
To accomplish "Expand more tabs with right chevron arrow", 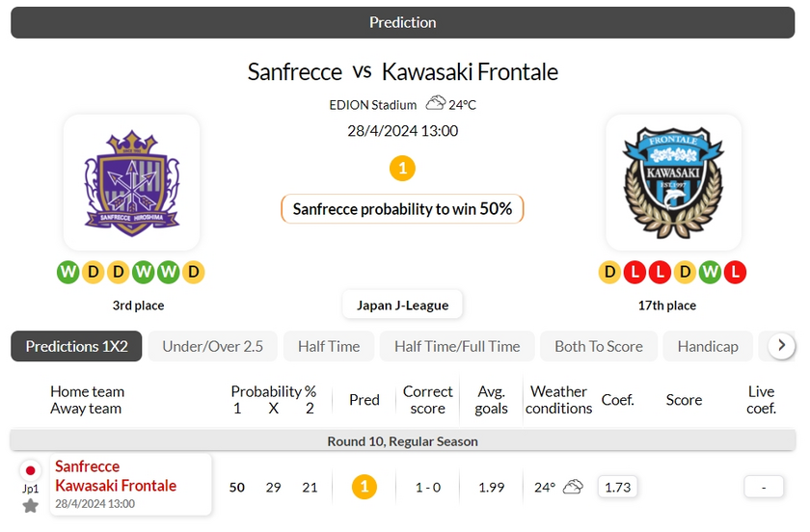I will pos(782,345).
